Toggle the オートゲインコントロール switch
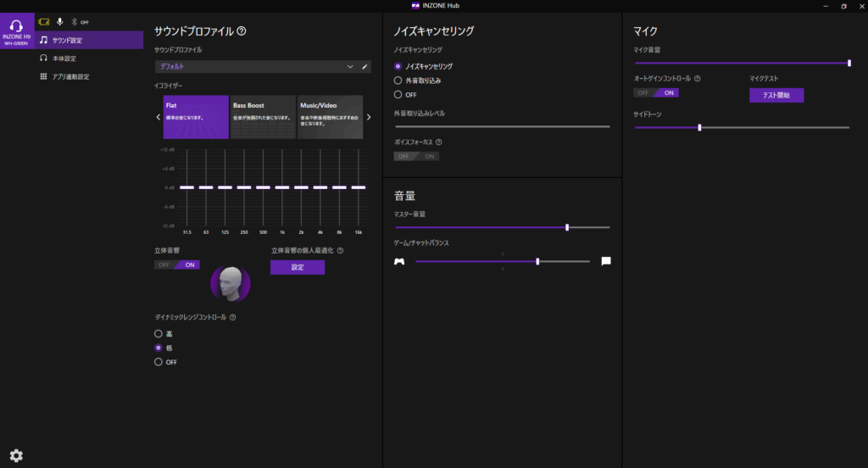 coord(656,92)
